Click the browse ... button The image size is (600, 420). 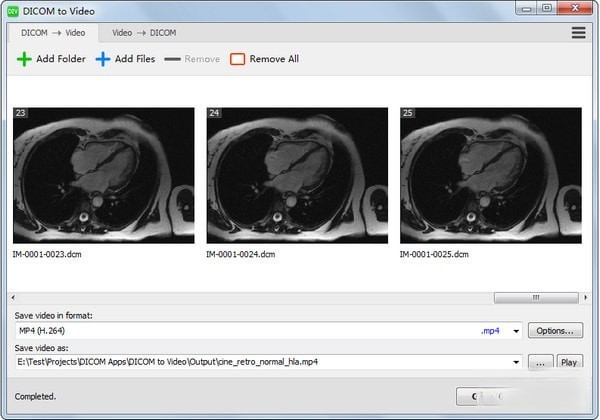point(540,362)
